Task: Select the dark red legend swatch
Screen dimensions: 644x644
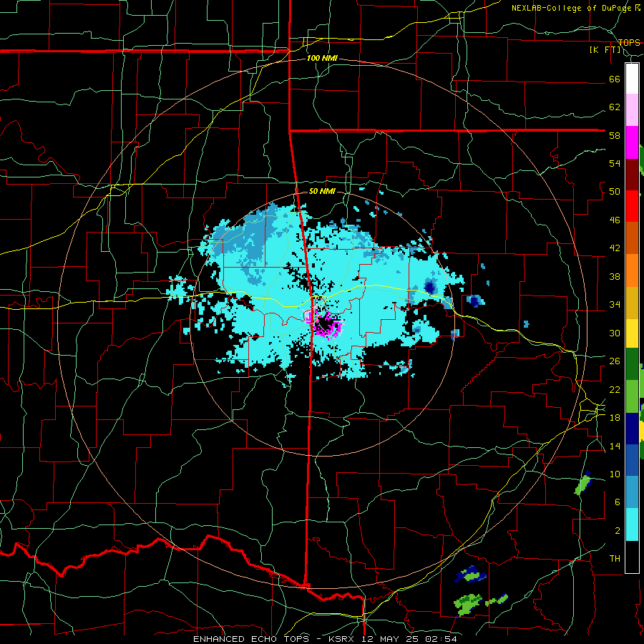Action: point(632,175)
